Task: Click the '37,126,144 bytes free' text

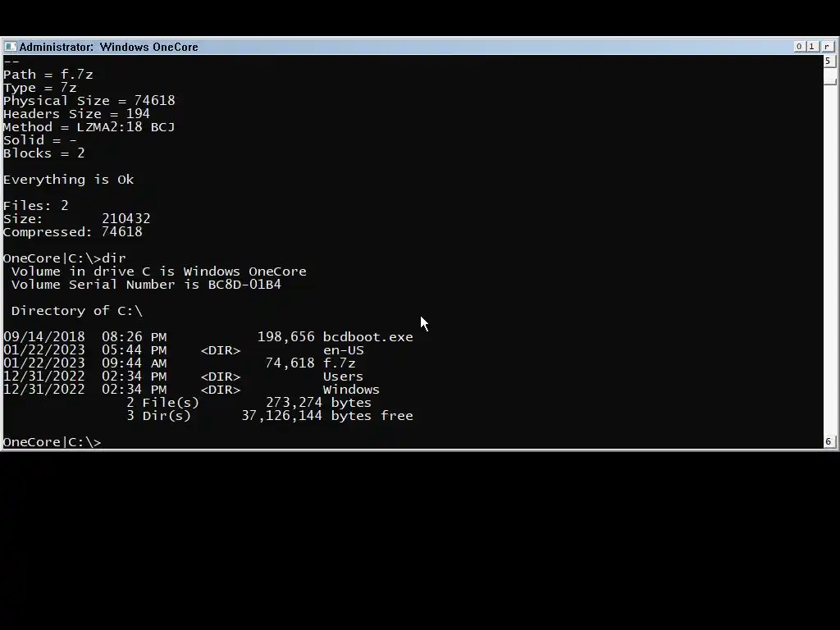Action: pos(326,416)
